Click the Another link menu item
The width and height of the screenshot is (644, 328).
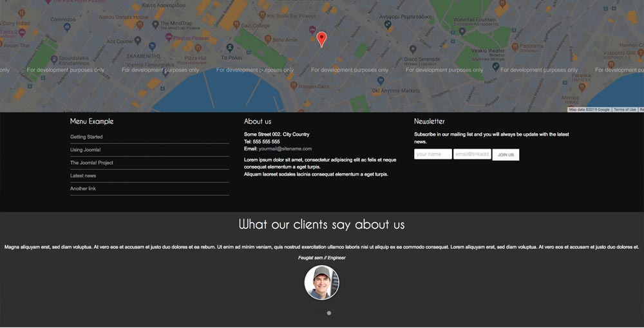83,188
